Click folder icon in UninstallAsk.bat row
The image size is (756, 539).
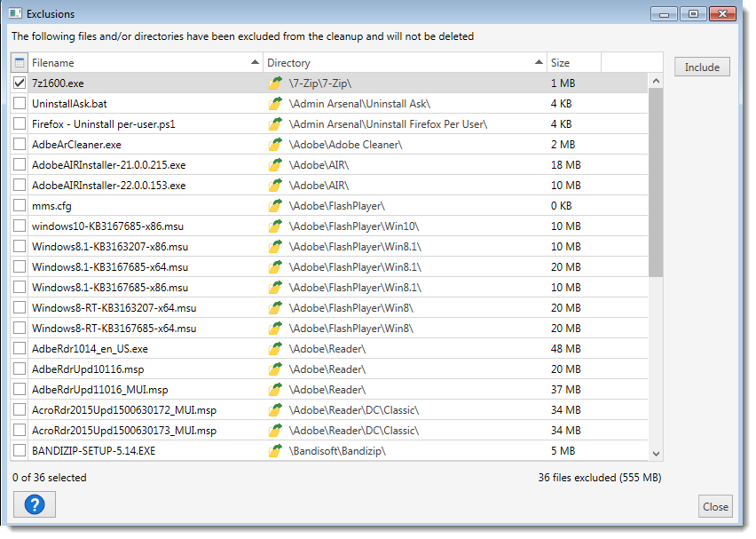pyautogui.click(x=275, y=104)
